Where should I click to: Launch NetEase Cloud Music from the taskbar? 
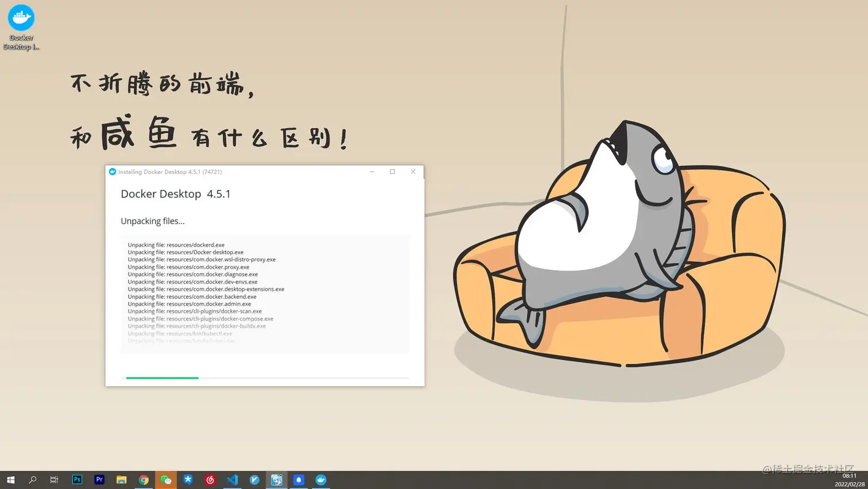[x=210, y=480]
